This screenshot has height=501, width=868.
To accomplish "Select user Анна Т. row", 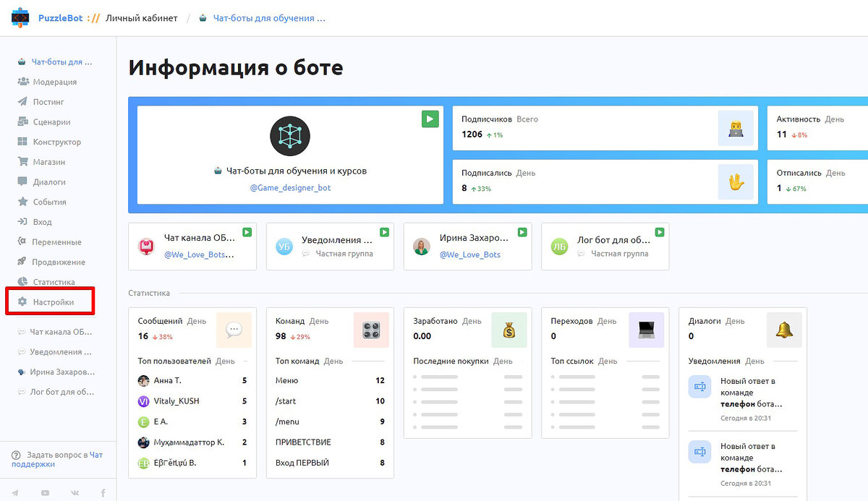I will pyautogui.click(x=192, y=380).
